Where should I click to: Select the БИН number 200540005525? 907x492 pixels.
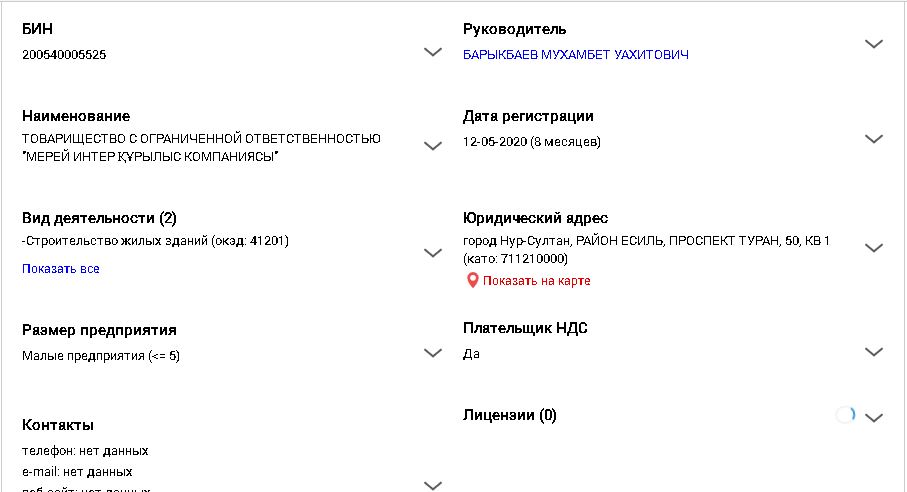coord(64,55)
